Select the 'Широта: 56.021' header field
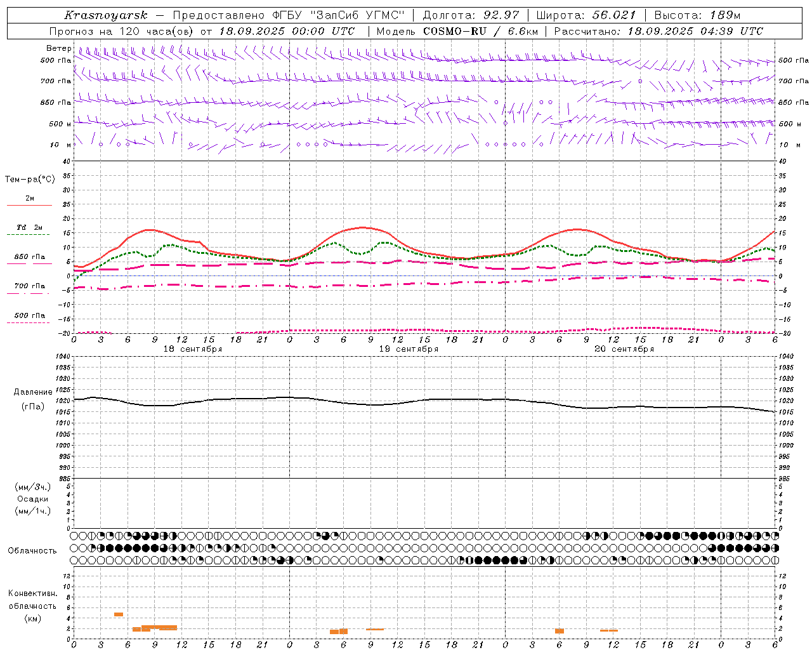The image size is (812, 650). [586, 15]
